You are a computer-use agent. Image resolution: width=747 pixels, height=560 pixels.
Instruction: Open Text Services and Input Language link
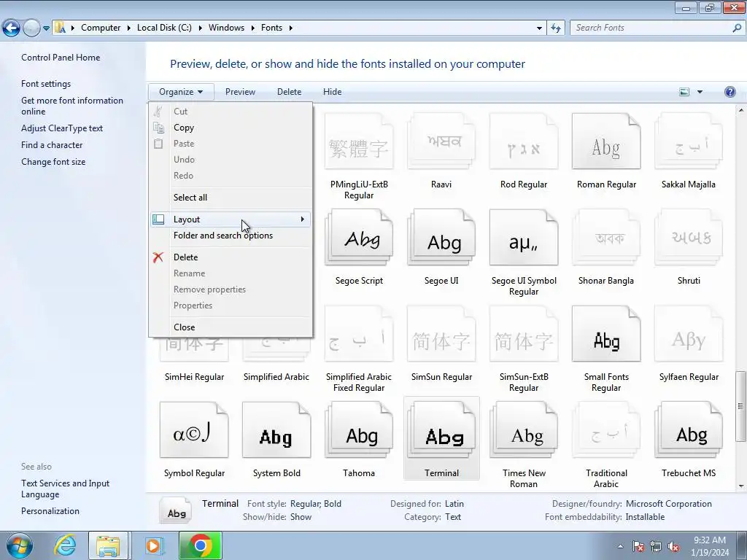pyautogui.click(x=65, y=489)
